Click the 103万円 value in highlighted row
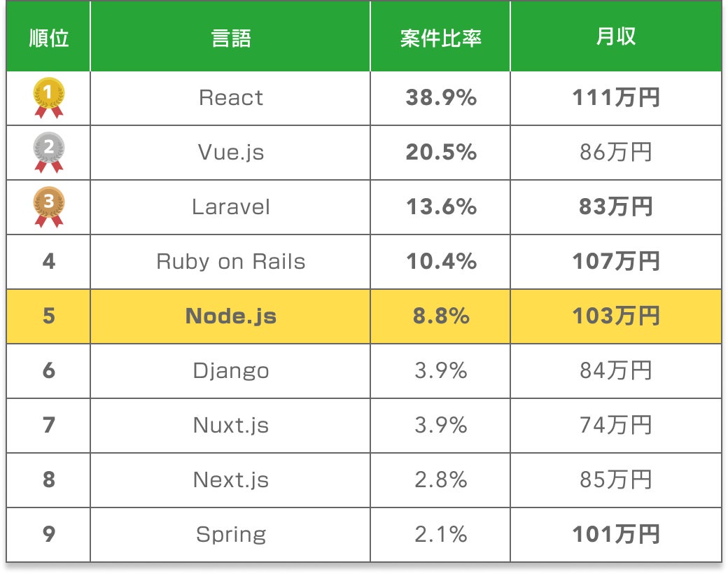The width and height of the screenshot is (728, 574). pyautogui.click(x=615, y=316)
